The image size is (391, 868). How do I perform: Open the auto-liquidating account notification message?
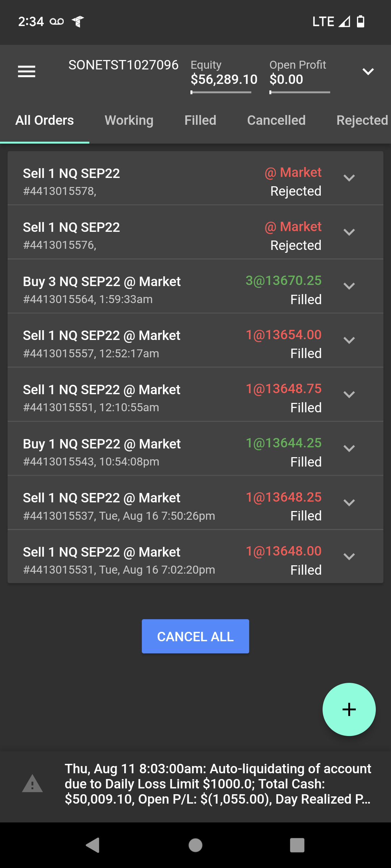218,784
